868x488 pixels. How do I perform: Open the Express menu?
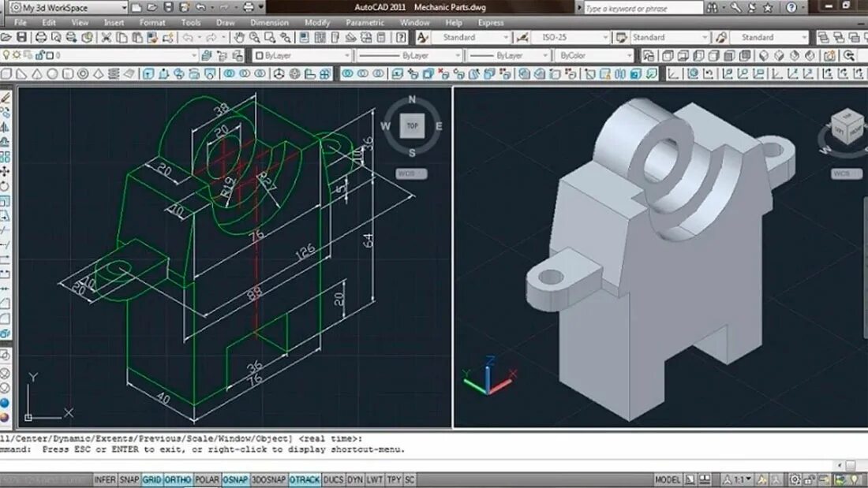[491, 23]
